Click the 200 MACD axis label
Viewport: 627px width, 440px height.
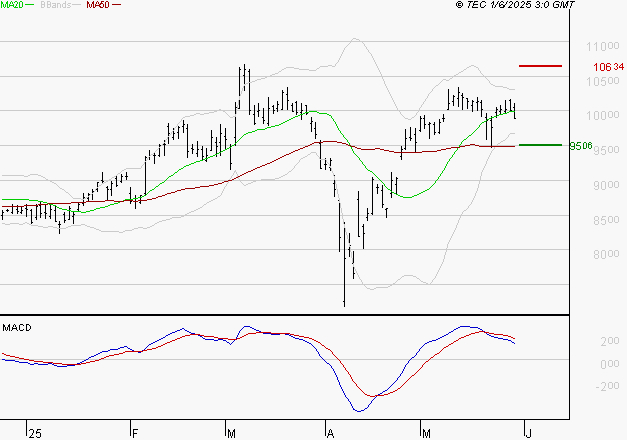pyautogui.click(x=581, y=342)
